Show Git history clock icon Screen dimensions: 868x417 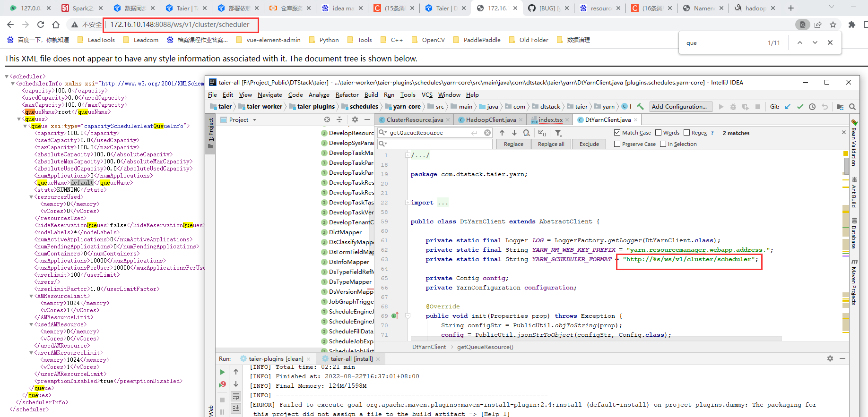[812, 107]
